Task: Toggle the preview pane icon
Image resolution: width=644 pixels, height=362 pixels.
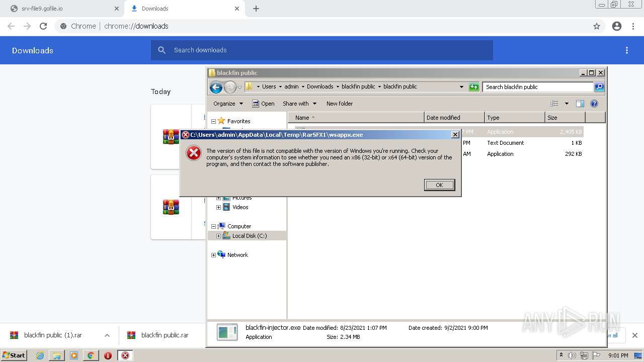Action: [x=580, y=104]
